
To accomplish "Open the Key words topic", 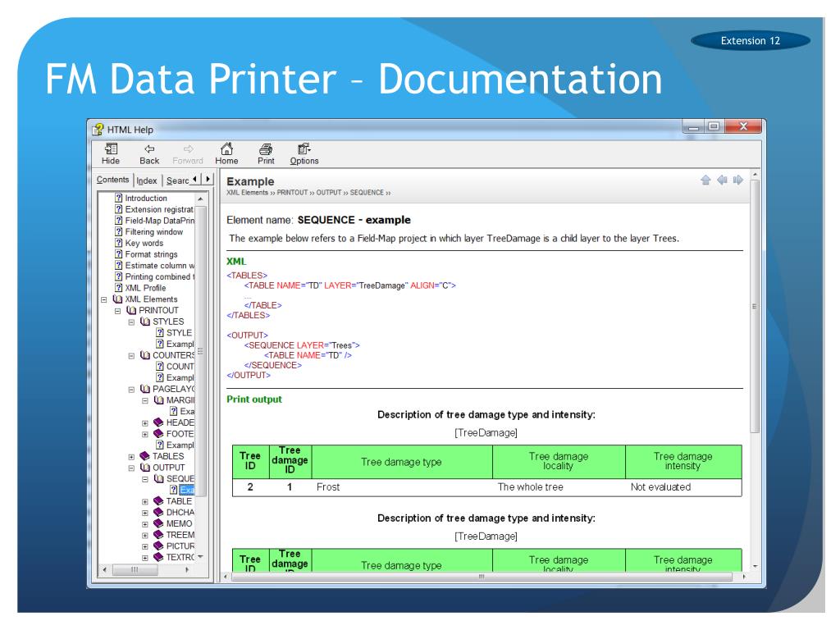I will tap(144, 243).
